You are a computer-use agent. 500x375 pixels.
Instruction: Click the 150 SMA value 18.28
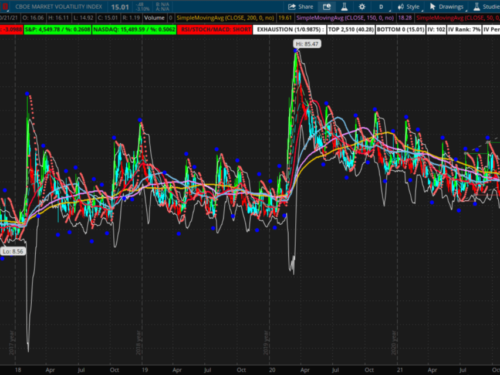coord(405,18)
